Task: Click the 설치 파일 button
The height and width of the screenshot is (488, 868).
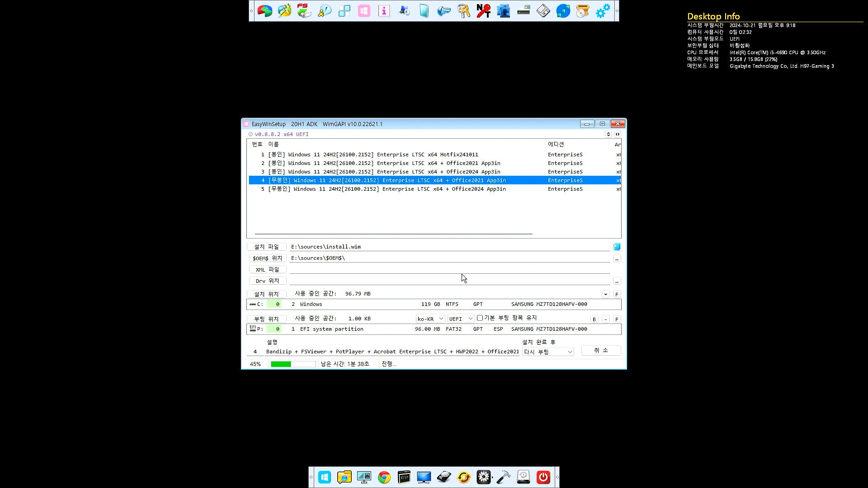Action: 267,247
